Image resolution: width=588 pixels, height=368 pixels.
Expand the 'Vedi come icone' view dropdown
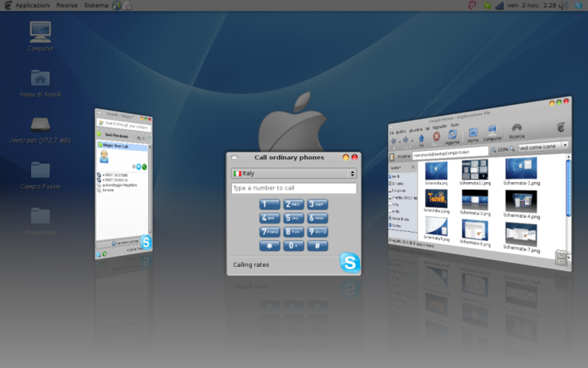tap(544, 145)
